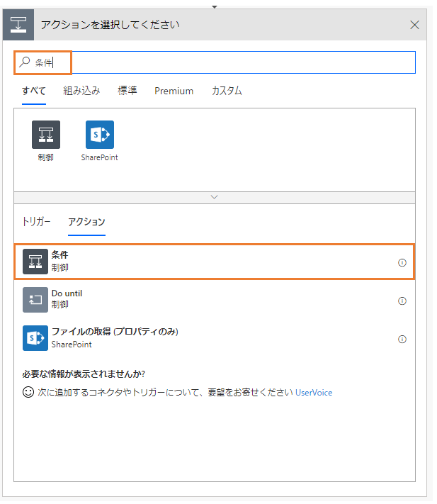Click the 条件 action's control icon
This screenshot has height=504, width=437.
35,263
